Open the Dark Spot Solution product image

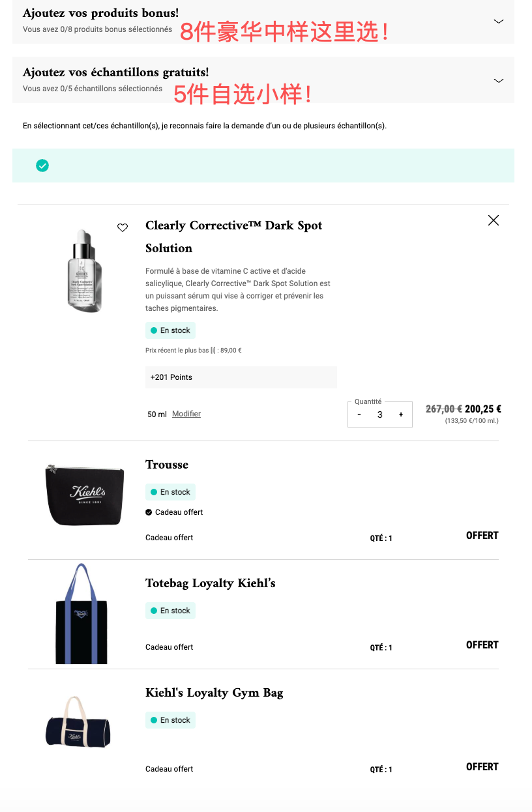point(84,270)
